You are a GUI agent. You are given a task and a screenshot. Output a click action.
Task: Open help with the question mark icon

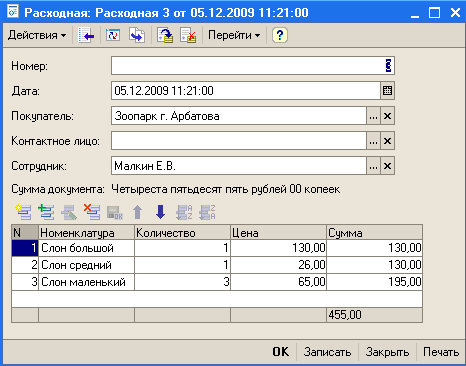point(280,35)
